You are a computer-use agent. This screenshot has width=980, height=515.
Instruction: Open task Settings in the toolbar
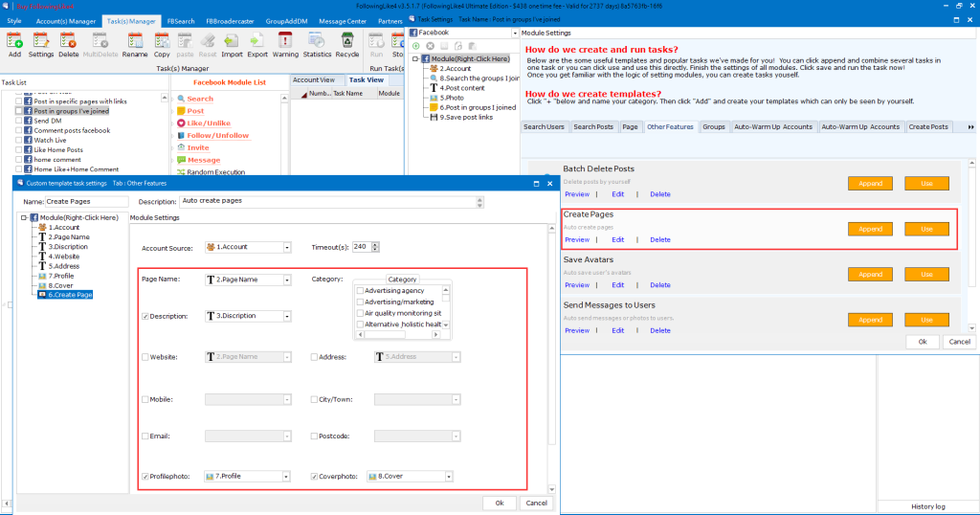click(40, 45)
